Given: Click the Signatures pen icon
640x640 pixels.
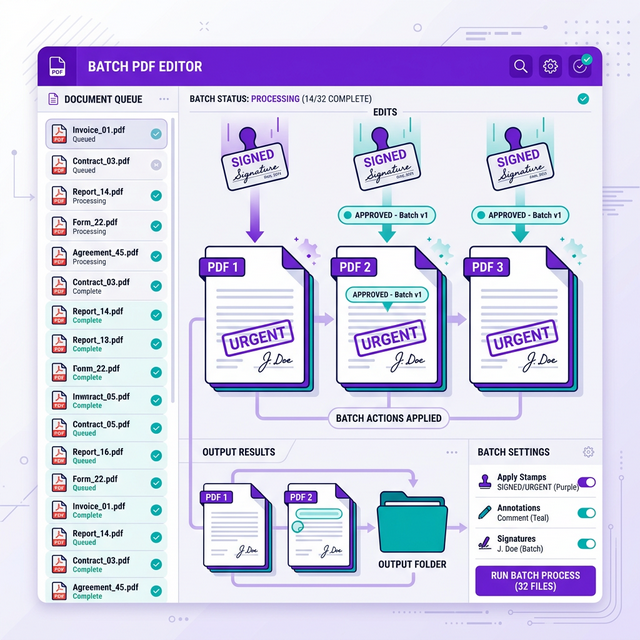Looking at the screenshot, I should (x=485, y=543).
